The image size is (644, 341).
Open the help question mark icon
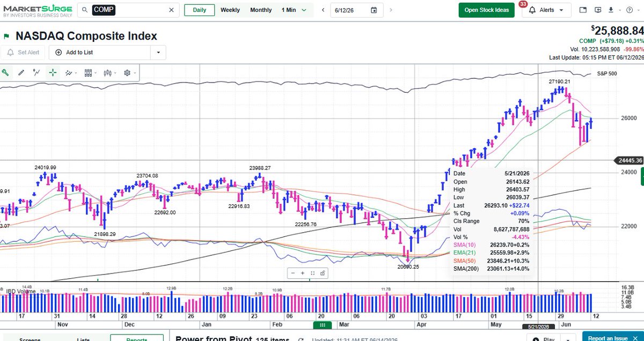point(628,10)
